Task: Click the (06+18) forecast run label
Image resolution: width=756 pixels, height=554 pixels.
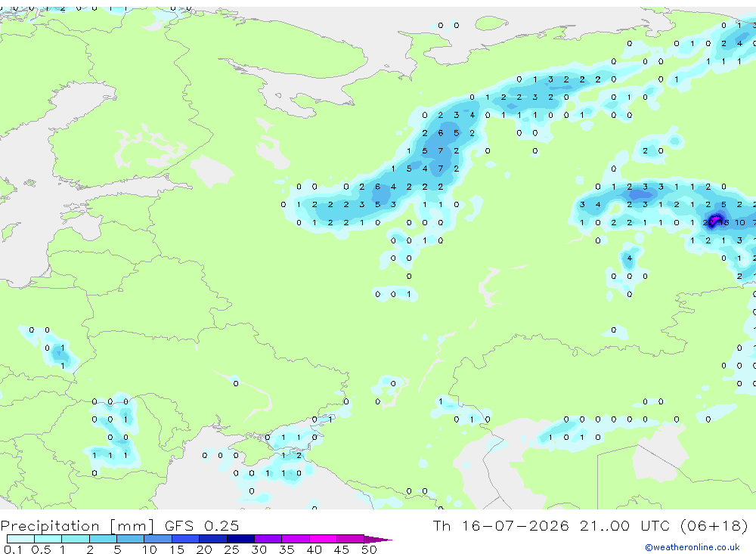Action: pos(714,525)
